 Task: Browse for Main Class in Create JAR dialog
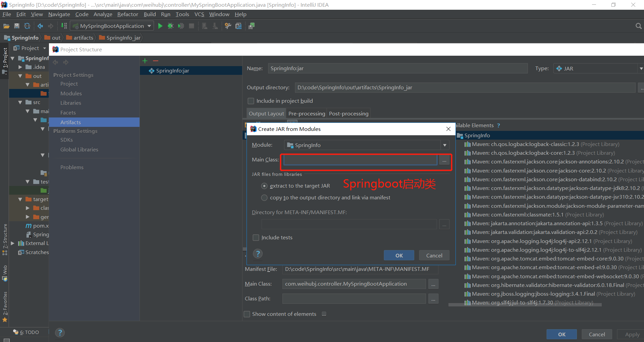pos(444,160)
